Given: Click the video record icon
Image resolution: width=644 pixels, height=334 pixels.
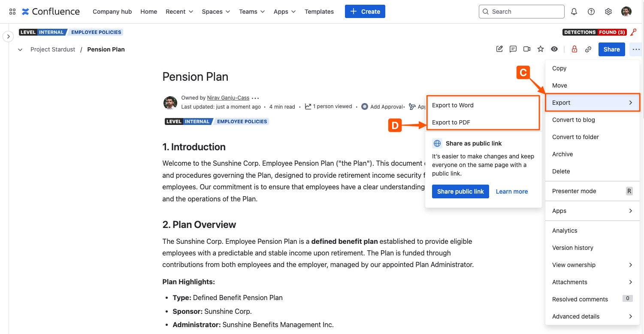Looking at the screenshot, I should point(527,49).
